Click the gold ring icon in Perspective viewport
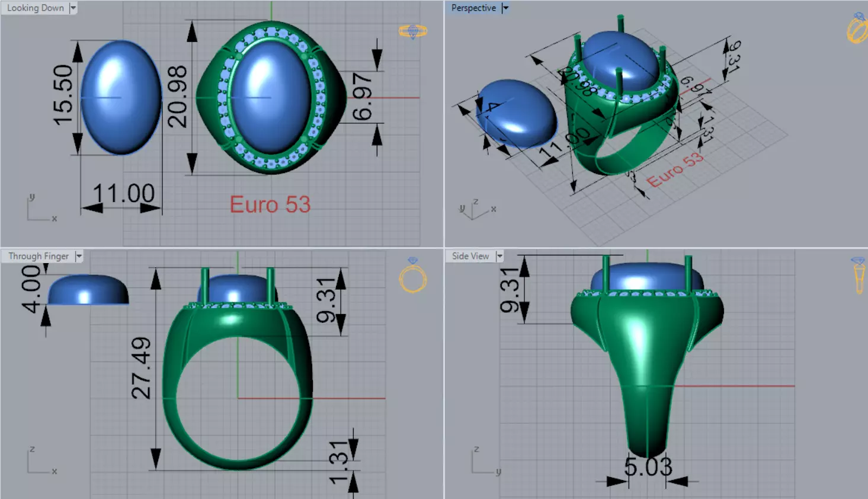This screenshot has width=868, height=499. point(857,28)
